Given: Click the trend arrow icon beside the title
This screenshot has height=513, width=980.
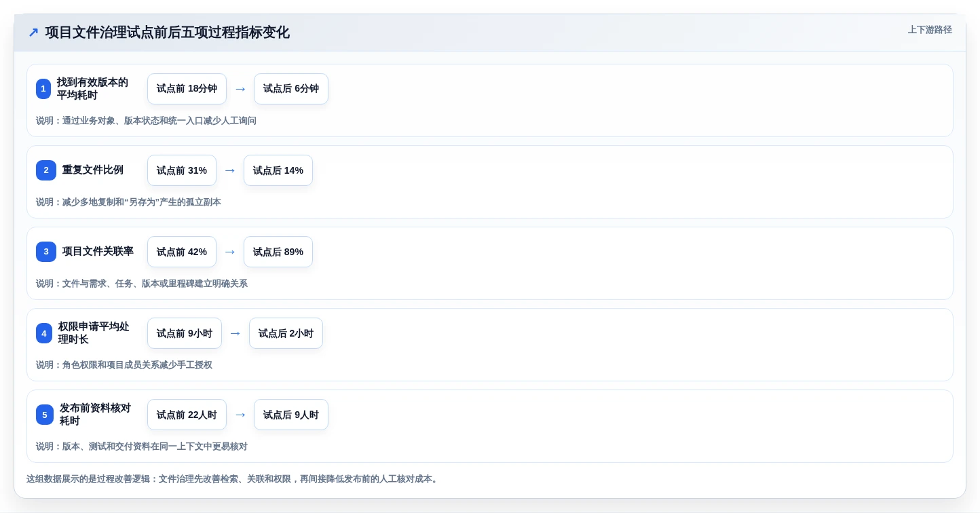Looking at the screenshot, I should pyautogui.click(x=33, y=33).
